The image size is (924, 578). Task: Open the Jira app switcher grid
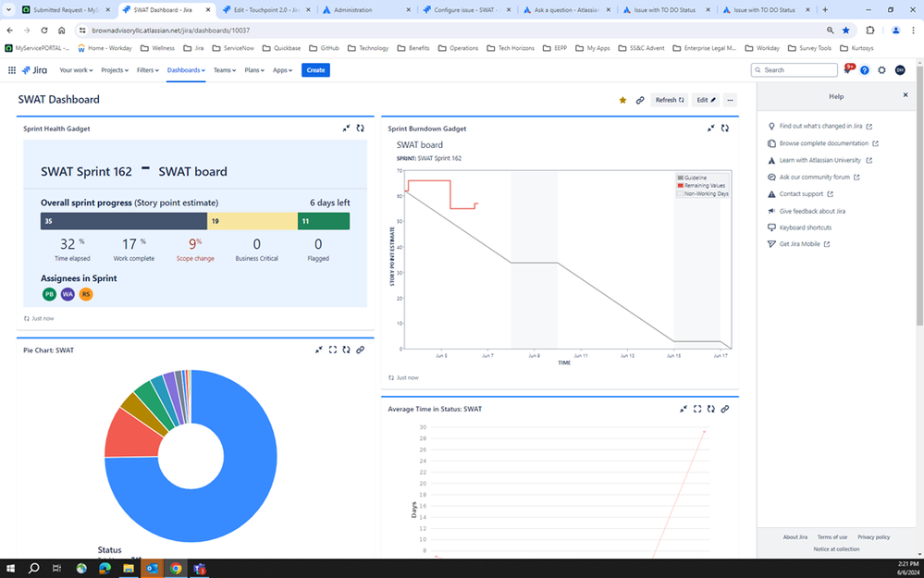coord(12,70)
